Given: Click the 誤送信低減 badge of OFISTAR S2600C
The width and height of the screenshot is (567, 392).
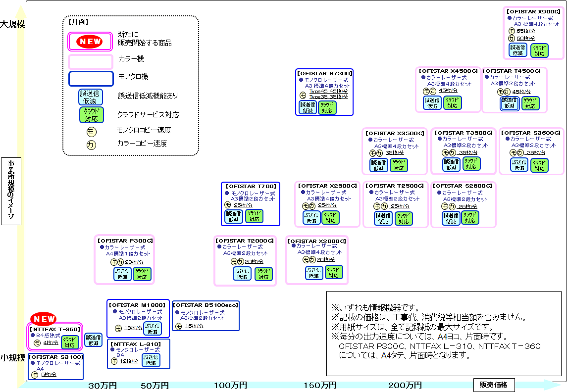Looking at the screenshot, I should click(x=451, y=218).
